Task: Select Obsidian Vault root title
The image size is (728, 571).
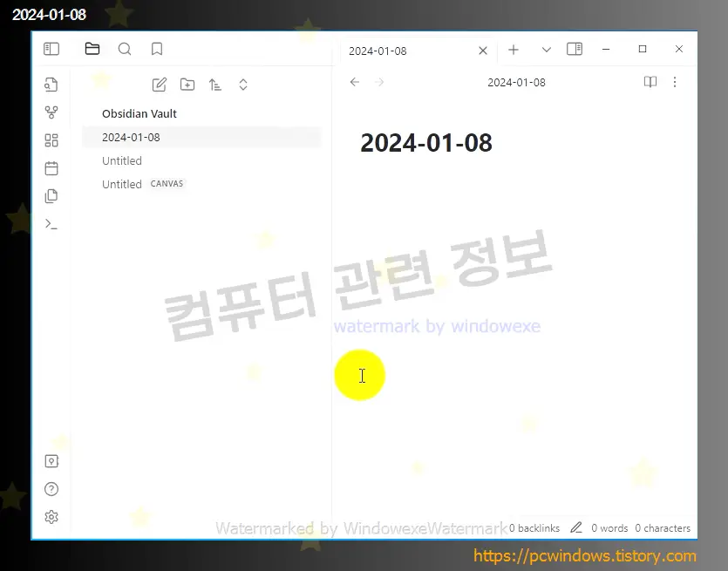Action: [x=139, y=113]
